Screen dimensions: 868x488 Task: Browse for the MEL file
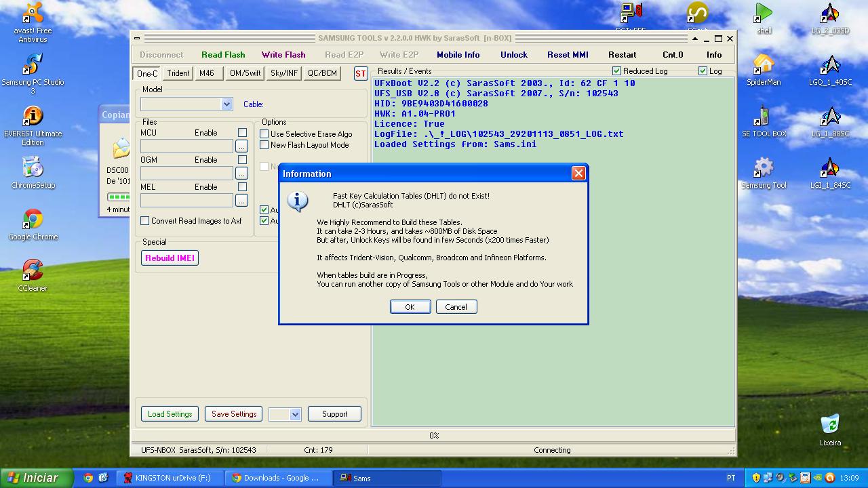click(241, 200)
